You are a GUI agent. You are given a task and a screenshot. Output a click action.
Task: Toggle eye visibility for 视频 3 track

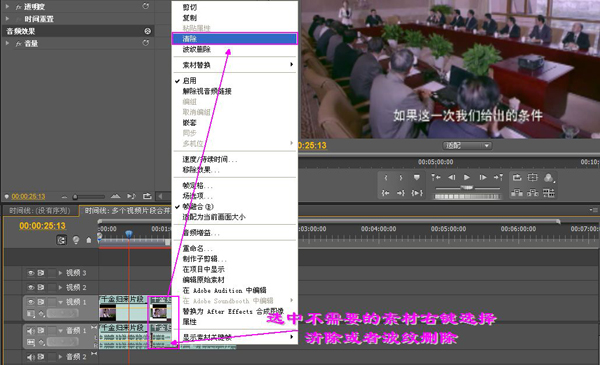click(x=31, y=273)
